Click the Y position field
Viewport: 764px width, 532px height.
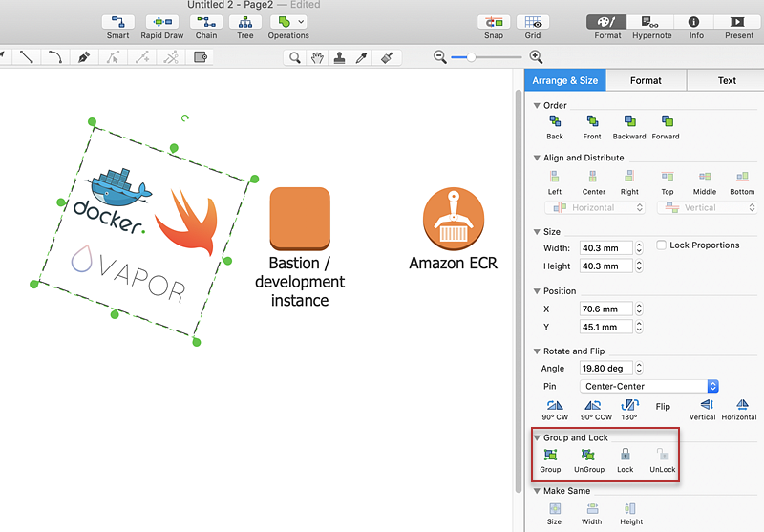click(605, 327)
